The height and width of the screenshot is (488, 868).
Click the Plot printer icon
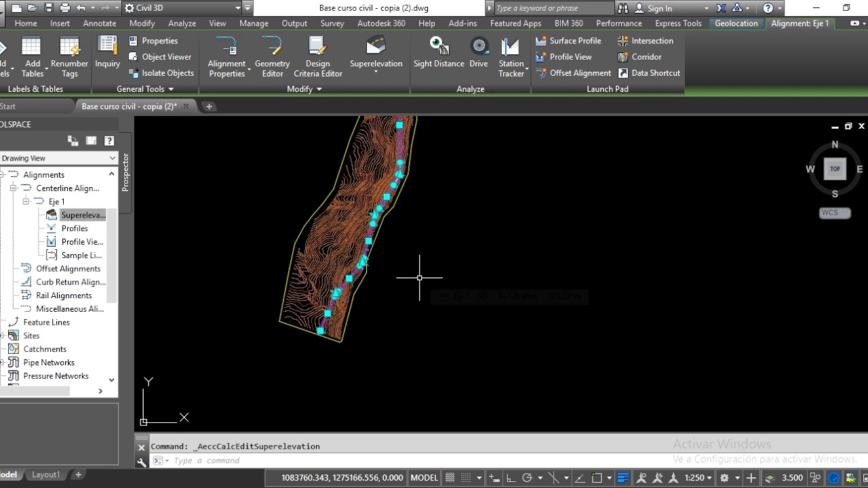pyautogui.click(x=65, y=8)
